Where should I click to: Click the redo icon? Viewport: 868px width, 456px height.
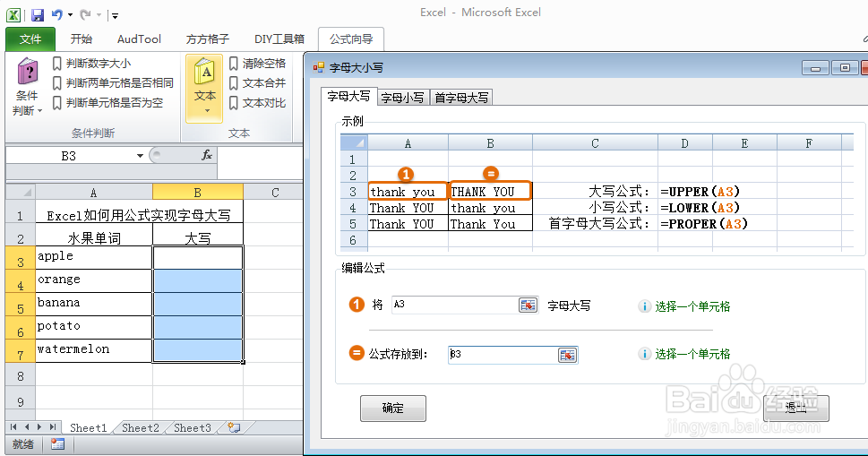pyautogui.click(x=85, y=15)
